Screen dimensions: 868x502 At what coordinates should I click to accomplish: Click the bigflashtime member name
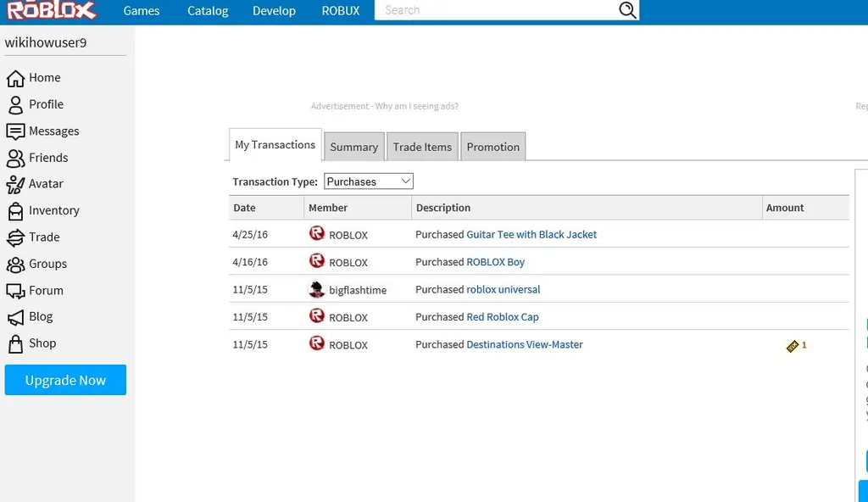click(358, 290)
